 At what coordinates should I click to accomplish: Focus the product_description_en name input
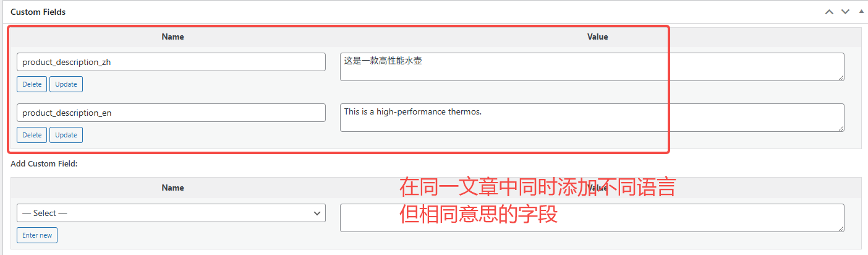pyautogui.click(x=171, y=113)
